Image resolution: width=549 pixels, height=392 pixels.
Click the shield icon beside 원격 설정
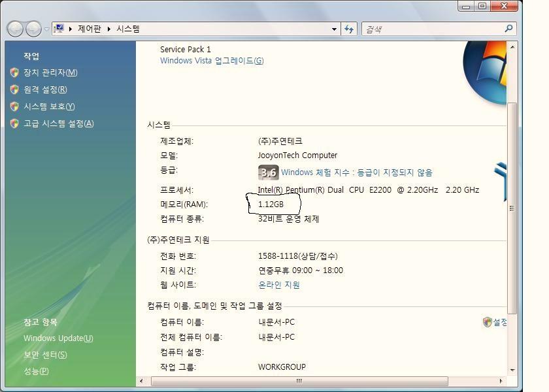point(14,90)
